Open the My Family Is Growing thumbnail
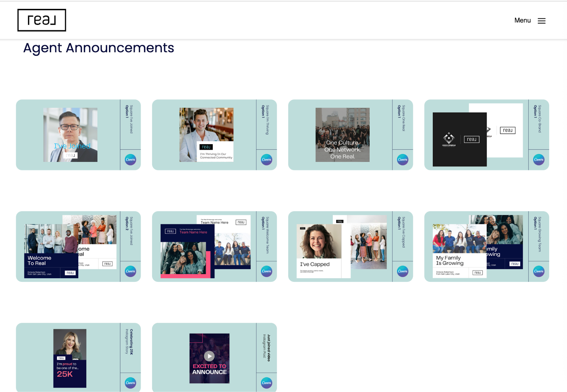This screenshot has width=567, height=392. pos(460,251)
